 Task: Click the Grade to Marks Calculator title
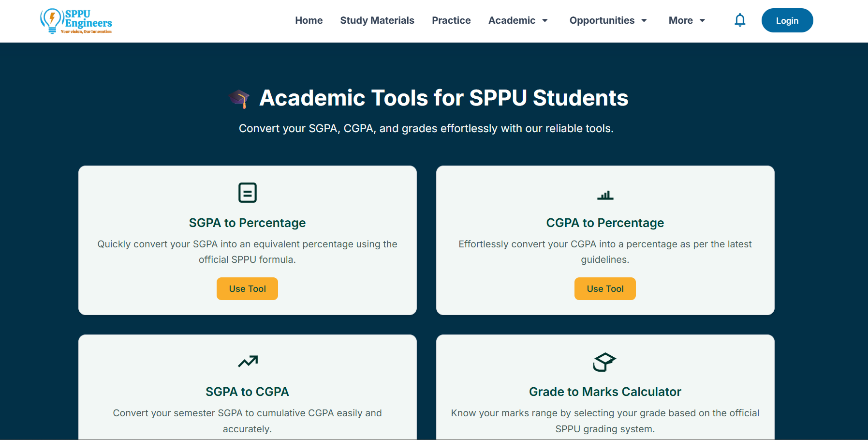[x=605, y=392]
